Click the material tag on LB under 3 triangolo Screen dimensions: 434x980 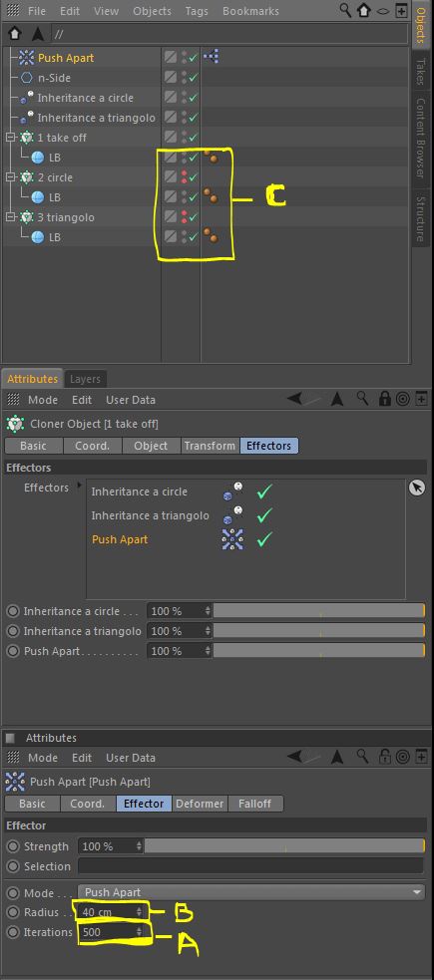click(211, 237)
